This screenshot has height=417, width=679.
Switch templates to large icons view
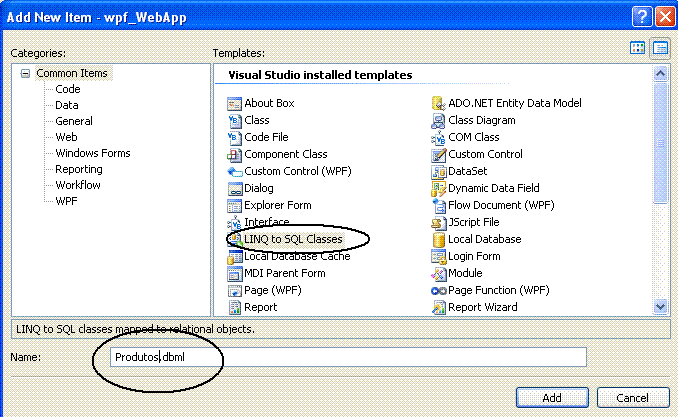637,48
